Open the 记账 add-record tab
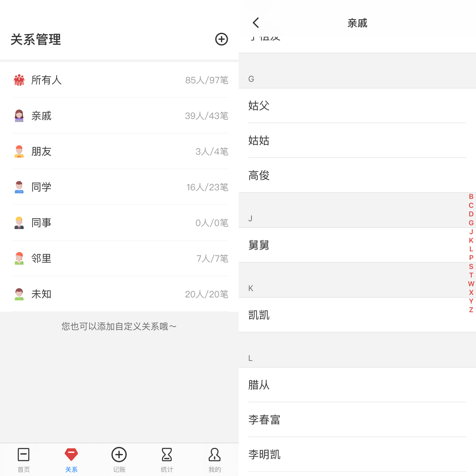 (x=119, y=460)
